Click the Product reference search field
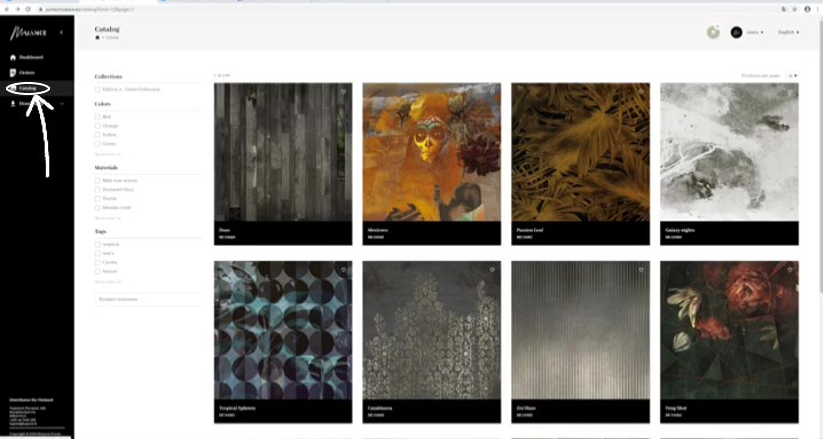823x439 pixels. point(149,299)
